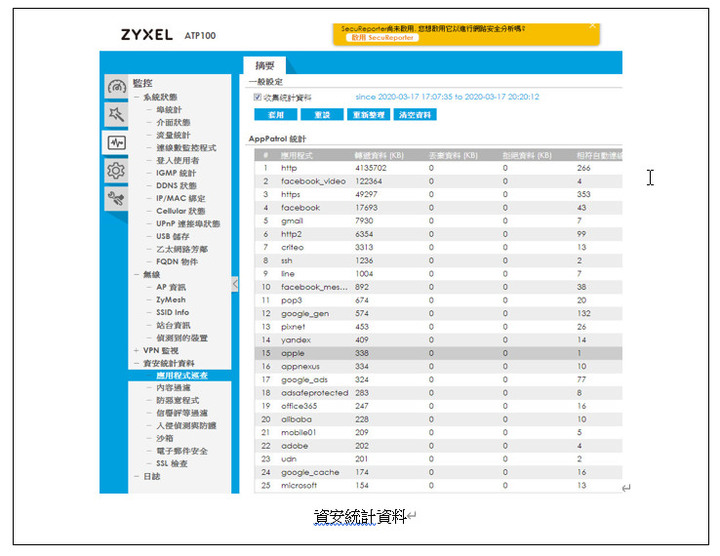Switch to the 摘要 tab
The height and width of the screenshot is (556, 720).
(x=264, y=66)
